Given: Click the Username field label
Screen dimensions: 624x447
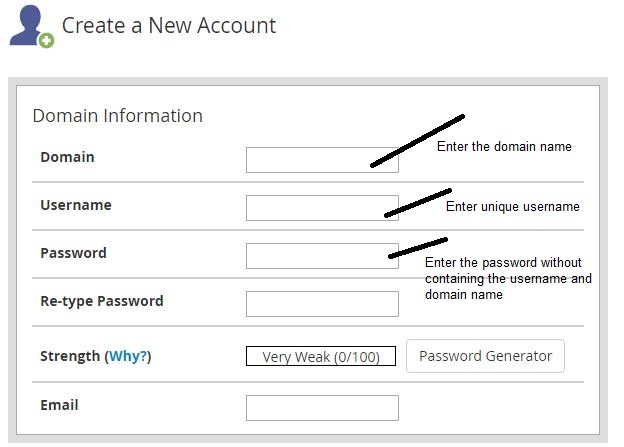Looking at the screenshot, I should (x=76, y=205).
